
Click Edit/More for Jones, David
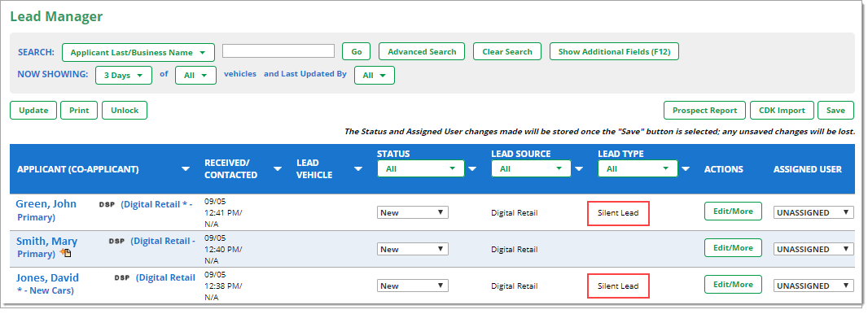click(x=733, y=284)
